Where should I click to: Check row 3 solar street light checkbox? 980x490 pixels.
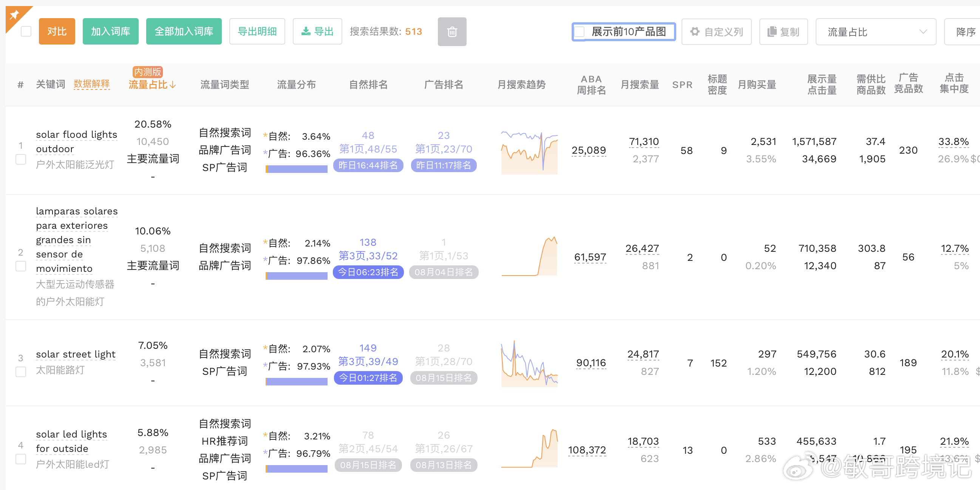tap(21, 372)
